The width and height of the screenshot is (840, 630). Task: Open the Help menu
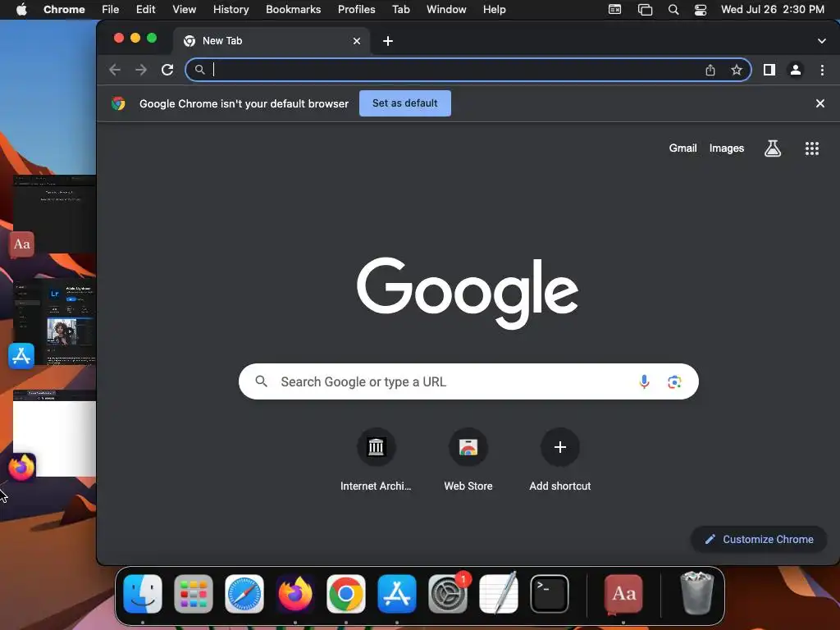(x=494, y=10)
